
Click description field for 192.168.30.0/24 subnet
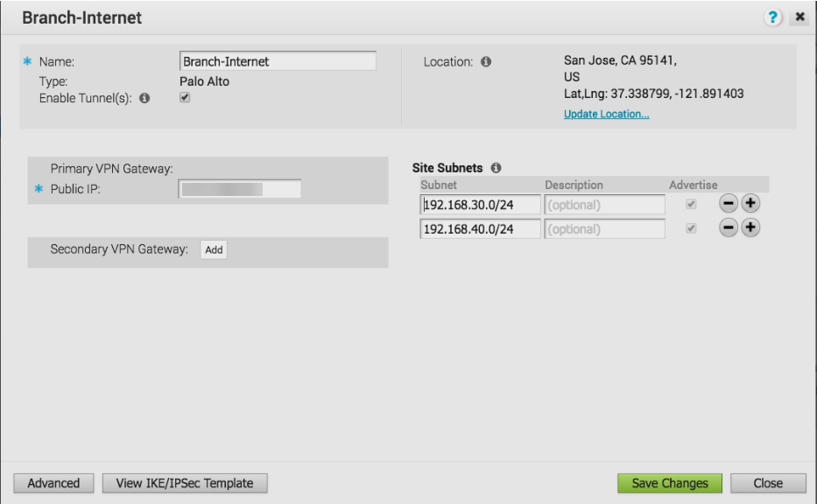604,205
